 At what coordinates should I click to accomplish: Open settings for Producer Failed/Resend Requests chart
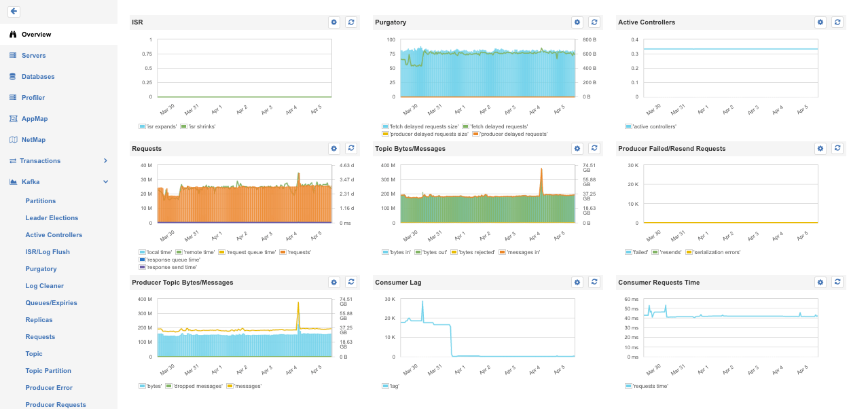(x=820, y=148)
